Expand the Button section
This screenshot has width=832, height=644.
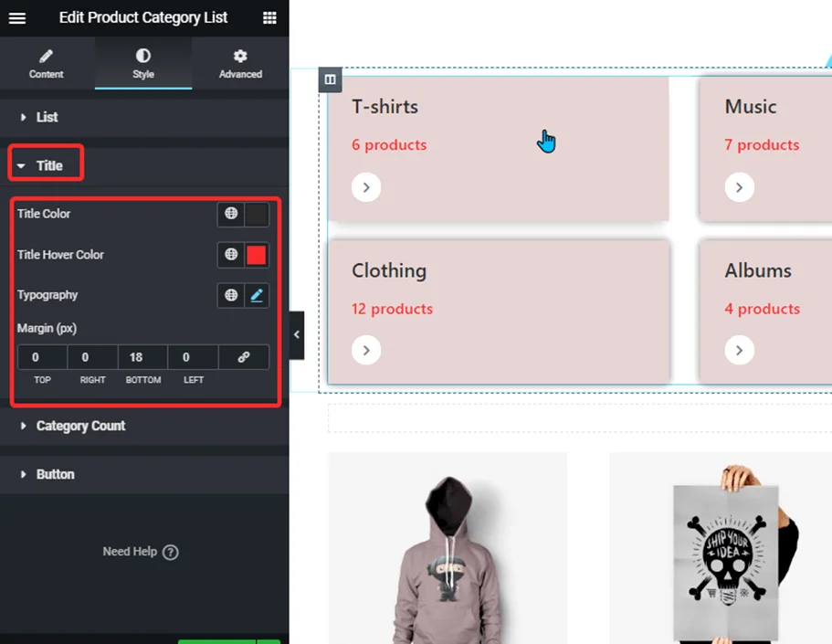pos(56,474)
